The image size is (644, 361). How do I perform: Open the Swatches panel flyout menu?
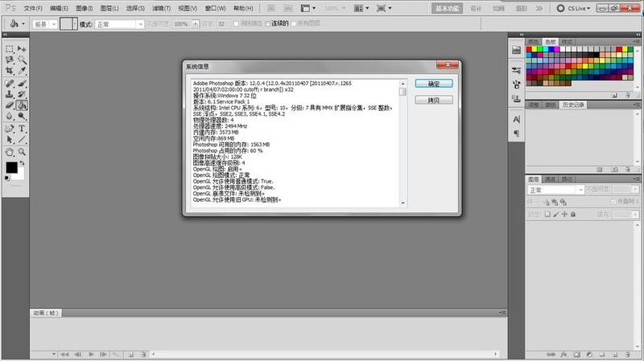click(636, 42)
